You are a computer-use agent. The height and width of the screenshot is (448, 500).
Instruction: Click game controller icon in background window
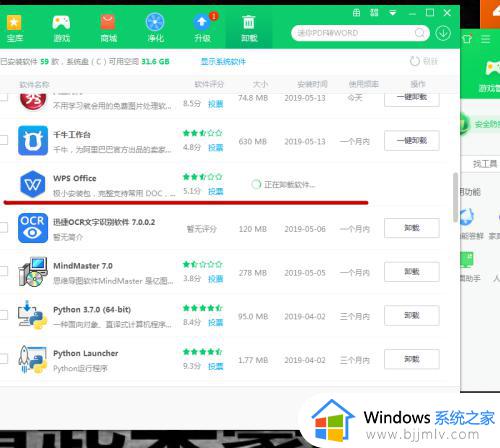(493, 68)
